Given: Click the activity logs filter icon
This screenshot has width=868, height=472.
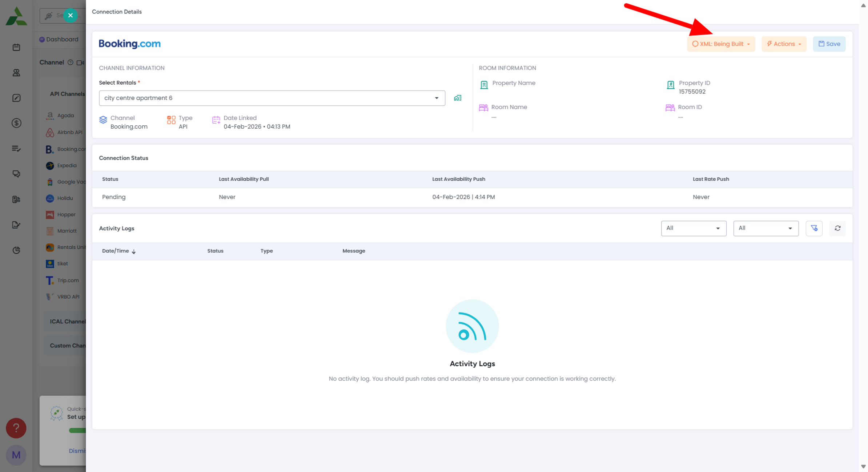Looking at the screenshot, I should [x=814, y=228].
